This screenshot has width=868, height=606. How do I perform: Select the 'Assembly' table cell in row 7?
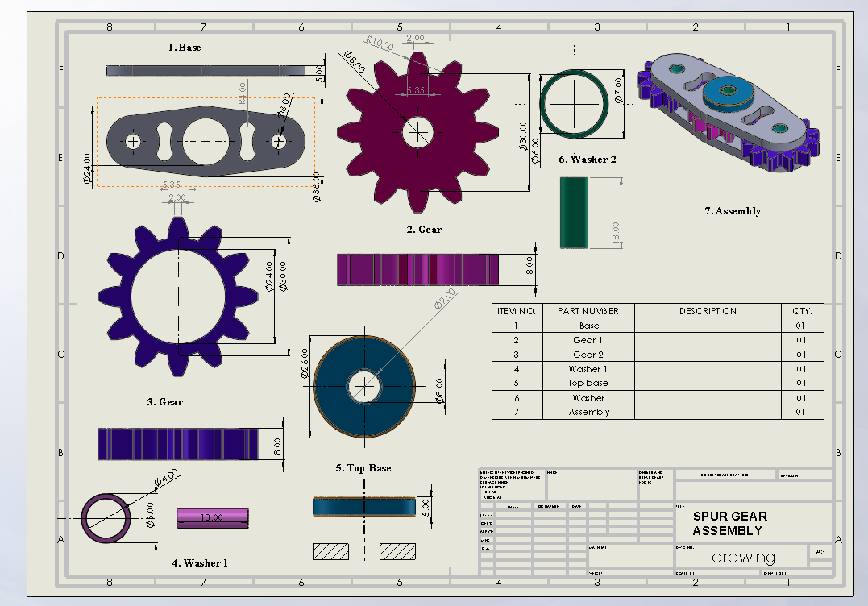click(588, 413)
